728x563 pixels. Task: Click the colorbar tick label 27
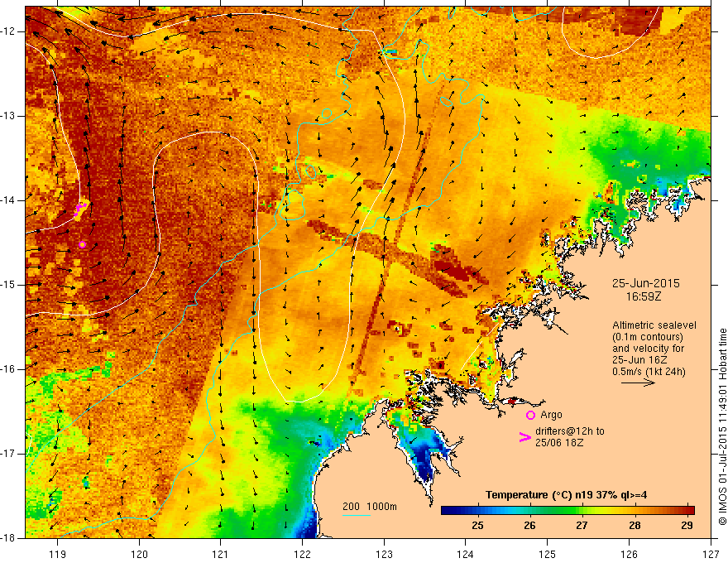[582, 526]
